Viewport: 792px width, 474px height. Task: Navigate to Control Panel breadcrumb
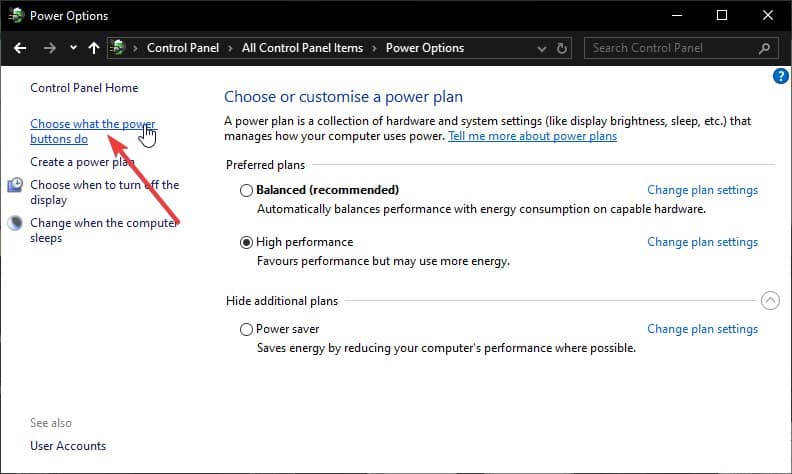pos(183,48)
